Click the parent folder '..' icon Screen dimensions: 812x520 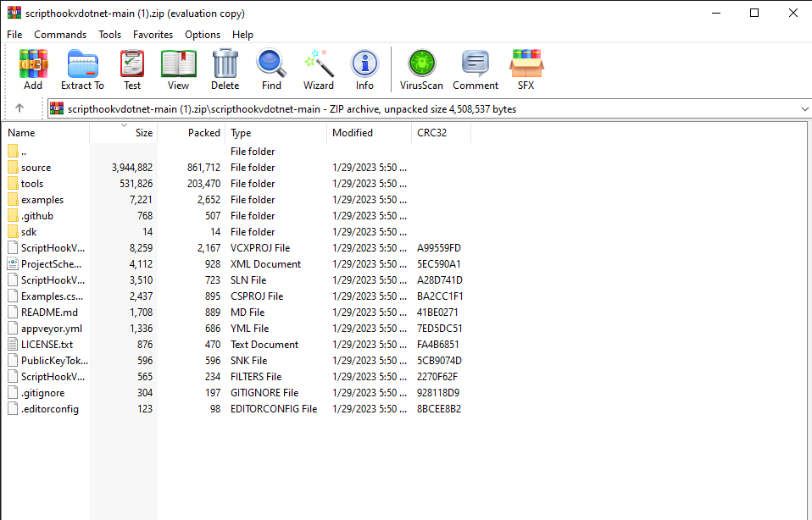13,151
